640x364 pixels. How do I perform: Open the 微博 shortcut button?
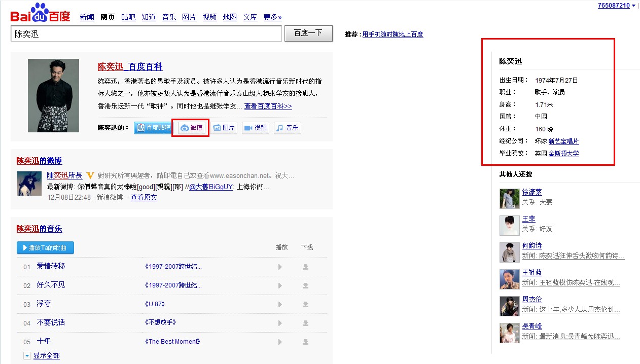pyautogui.click(x=192, y=128)
